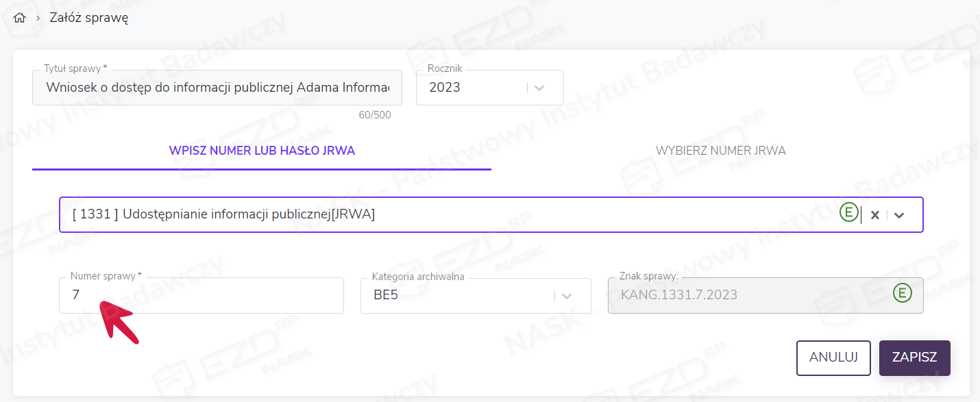
Task: Expand the JRWA dropdown arrow
Action: click(x=899, y=215)
